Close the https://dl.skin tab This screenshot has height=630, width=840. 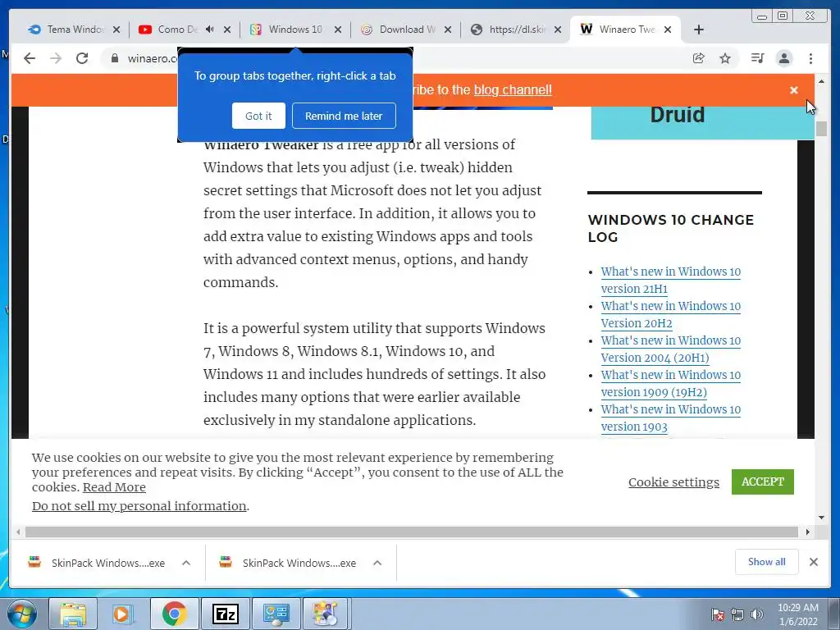pyautogui.click(x=558, y=30)
